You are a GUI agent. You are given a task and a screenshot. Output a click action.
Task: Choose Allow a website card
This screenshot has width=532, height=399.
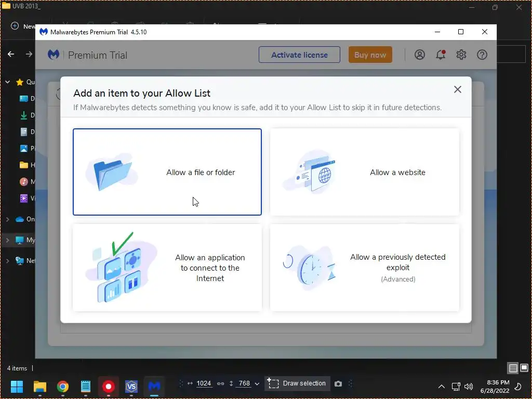pos(364,171)
